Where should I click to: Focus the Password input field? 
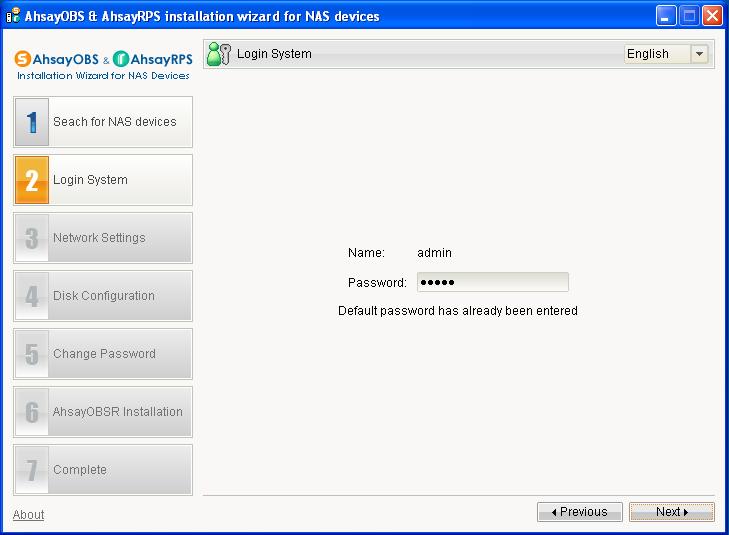coord(493,282)
